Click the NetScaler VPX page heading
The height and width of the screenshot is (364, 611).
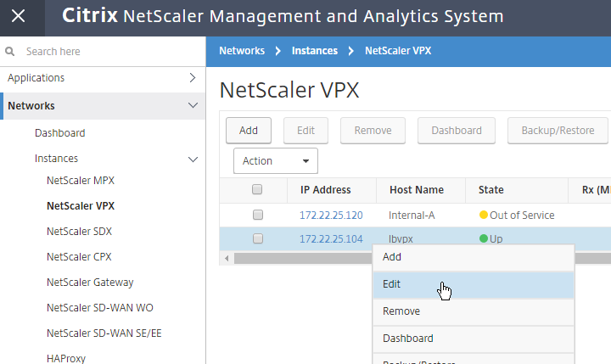tap(289, 90)
